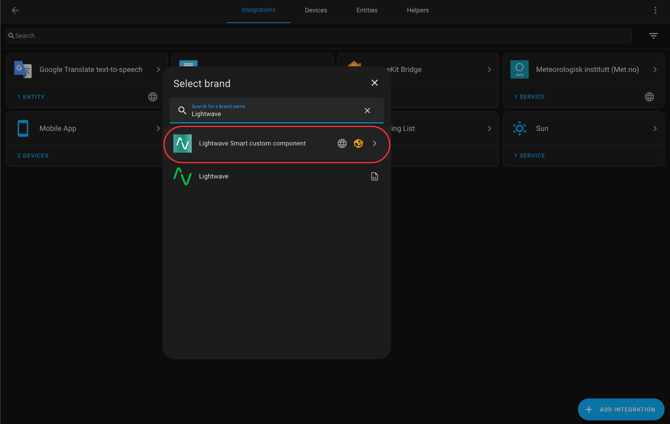The height and width of the screenshot is (424, 670).
Task: Click the ADD INTEGRATION button
Action: [621, 409]
